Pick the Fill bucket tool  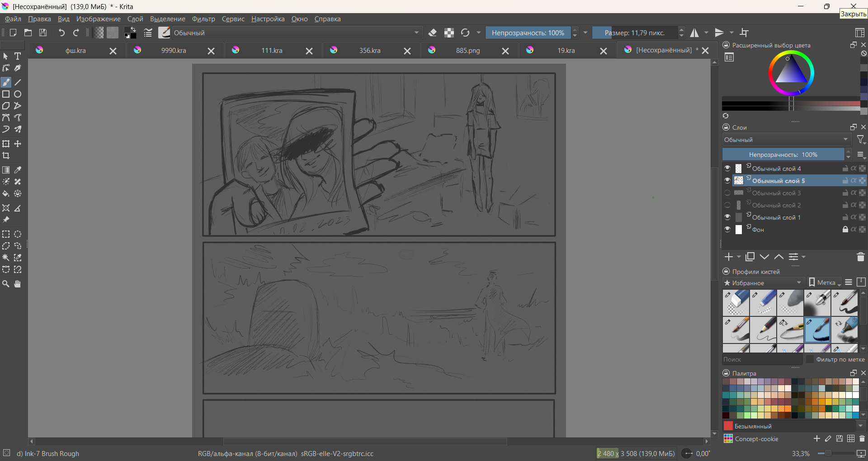click(x=6, y=194)
